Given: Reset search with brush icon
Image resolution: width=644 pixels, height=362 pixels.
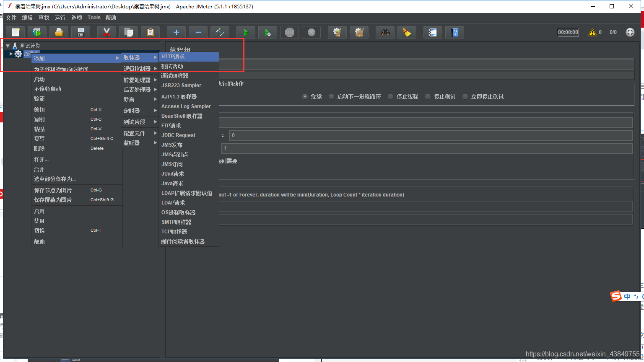Looking at the screenshot, I should [407, 32].
